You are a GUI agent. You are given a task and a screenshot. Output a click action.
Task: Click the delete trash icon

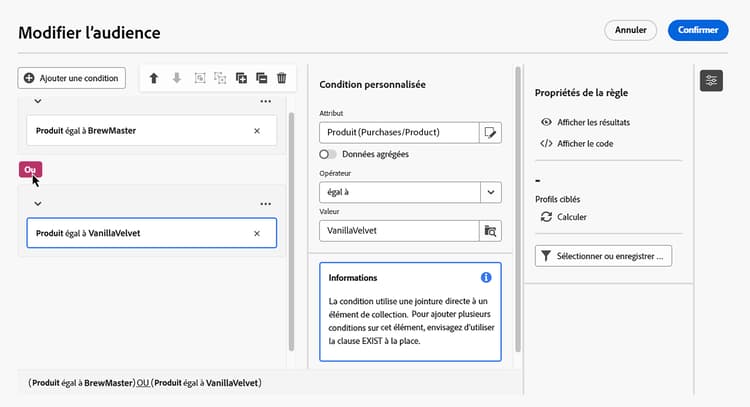tap(282, 77)
